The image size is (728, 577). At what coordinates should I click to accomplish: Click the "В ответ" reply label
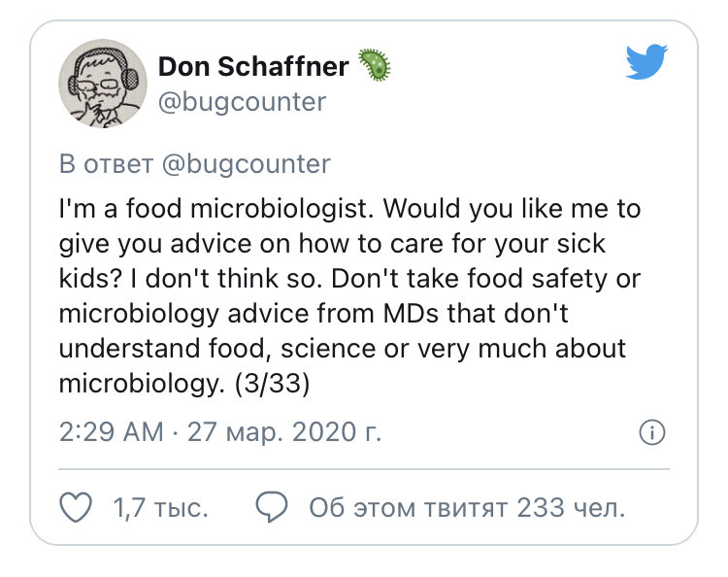pyautogui.click(x=106, y=164)
